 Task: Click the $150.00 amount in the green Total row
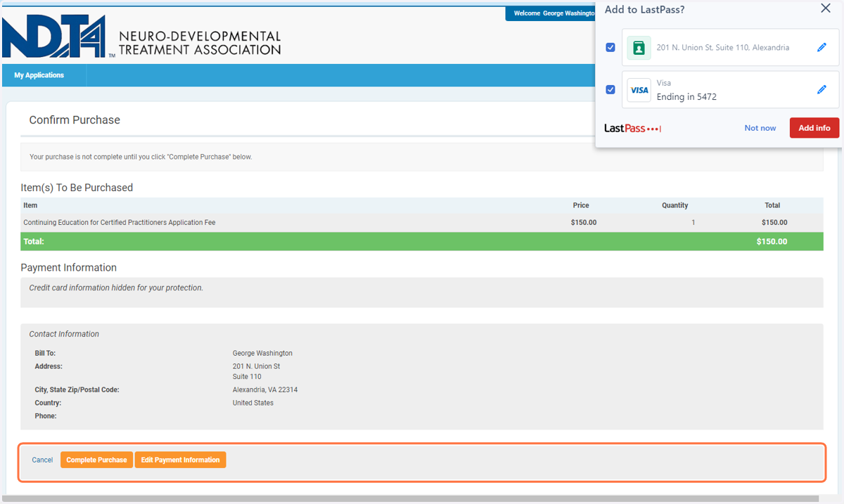pos(772,241)
